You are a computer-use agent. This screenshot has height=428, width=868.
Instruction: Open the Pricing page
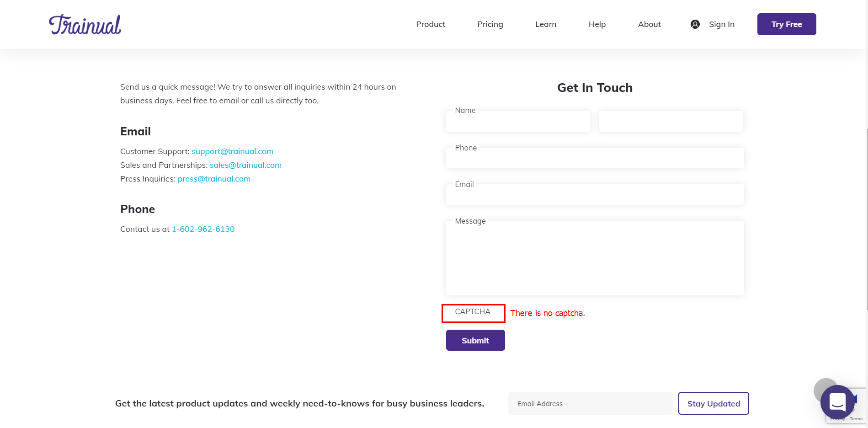click(490, 24)
